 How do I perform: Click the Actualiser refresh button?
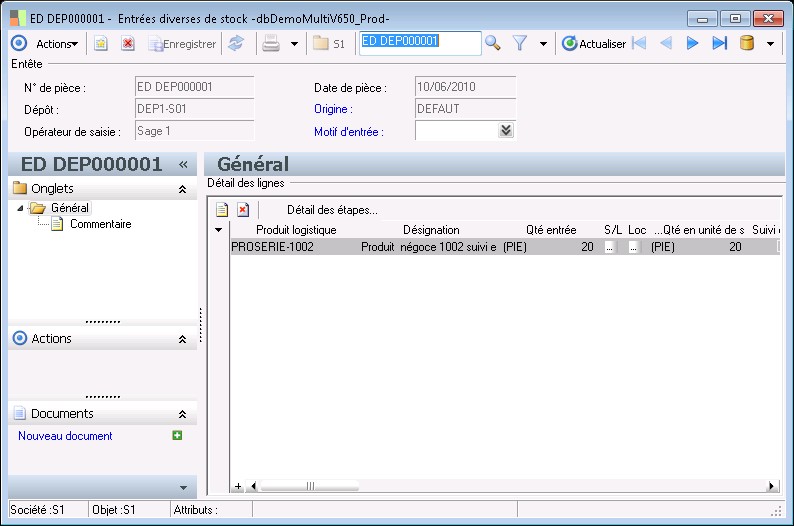pyautogui.click(x=594, y=44)
